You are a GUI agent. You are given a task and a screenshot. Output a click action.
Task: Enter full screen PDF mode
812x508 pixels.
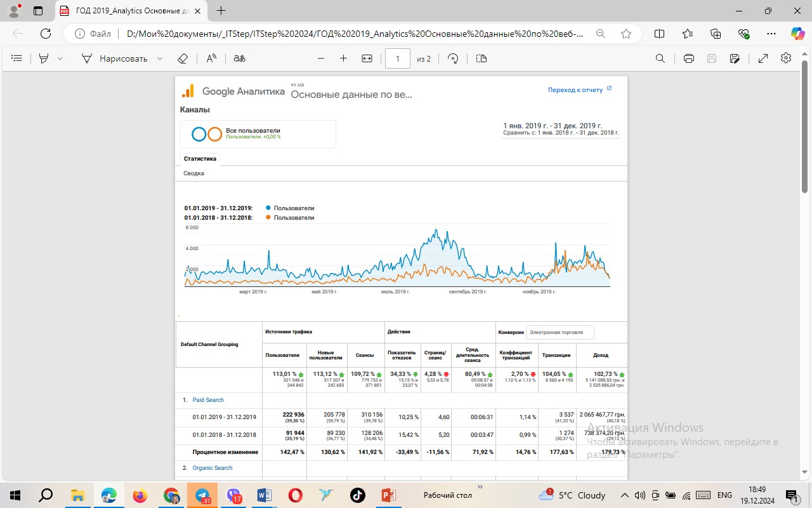point(763,58)
